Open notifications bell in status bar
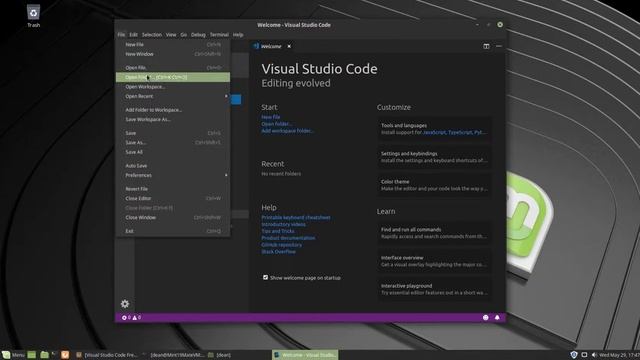This screenshot has height=360, width=640. click(x=497, y=318)
